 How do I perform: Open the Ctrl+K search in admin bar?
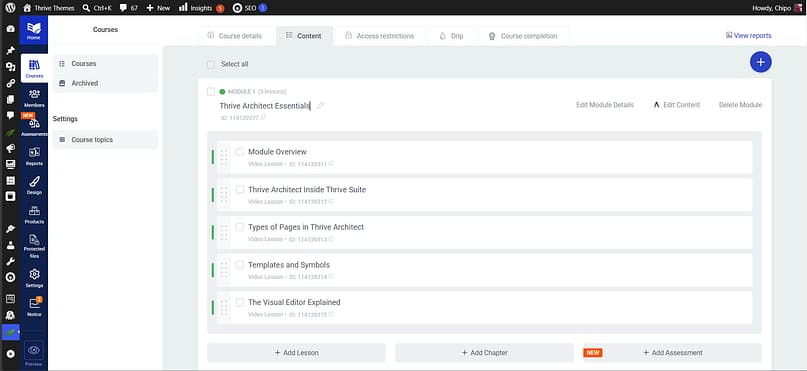[97, 8]
